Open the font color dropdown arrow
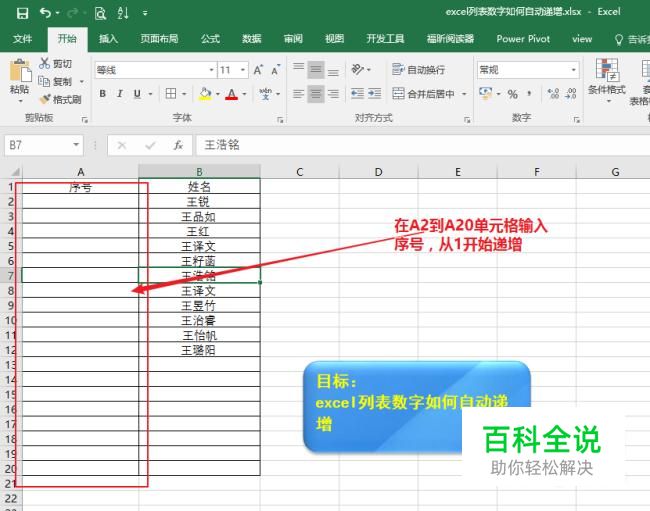This screenshot has height=511, width=650. pos(245,94)
